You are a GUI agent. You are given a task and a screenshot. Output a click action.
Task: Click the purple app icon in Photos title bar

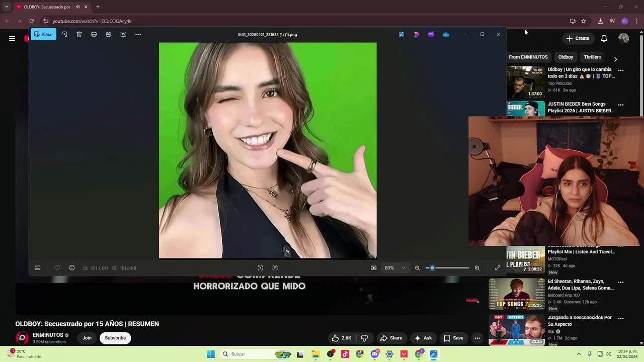pyautogui.click(x=431, y=34)
